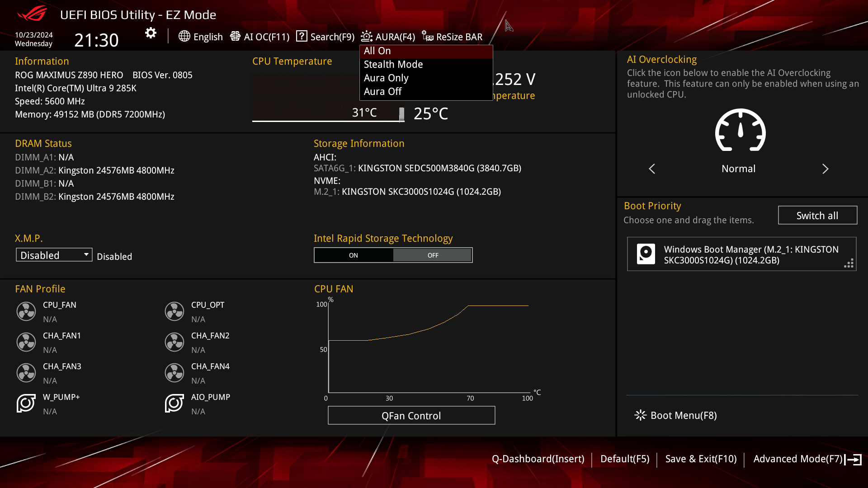868x488 pixels.
Task: Click the Normal overclocking mode label
Action: pyautogui.click(x=738, y=169)
